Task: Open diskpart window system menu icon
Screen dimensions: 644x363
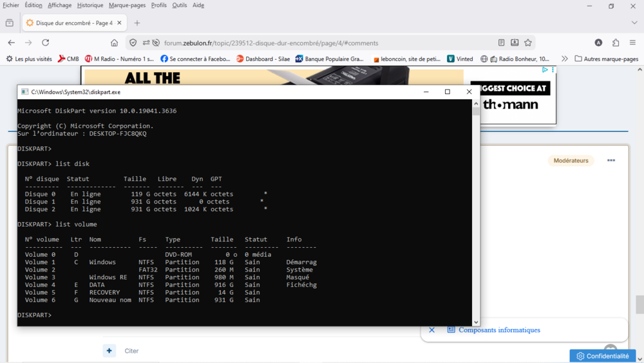Action: pyautogui.click(x=24, y=92)
